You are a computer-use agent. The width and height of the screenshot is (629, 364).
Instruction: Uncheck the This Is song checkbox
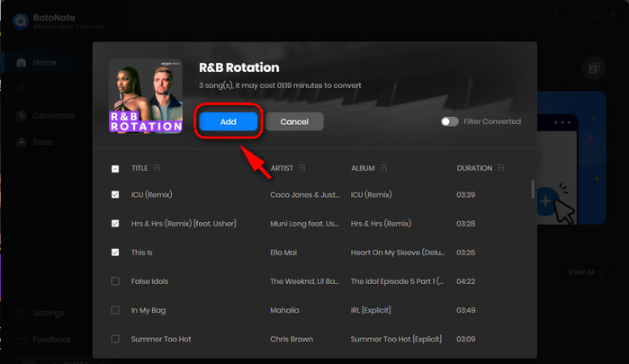coord(115,253)
